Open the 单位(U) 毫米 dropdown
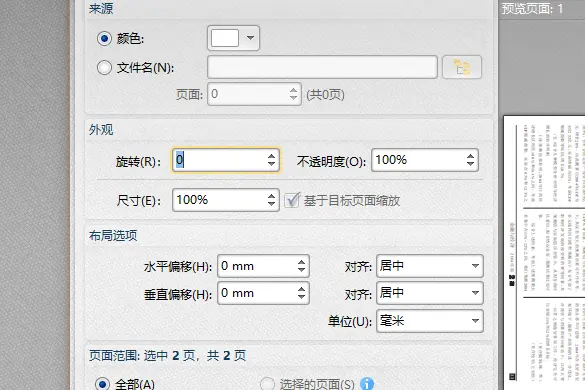This screenshot has height=390, width=585. tap(430, 321)
